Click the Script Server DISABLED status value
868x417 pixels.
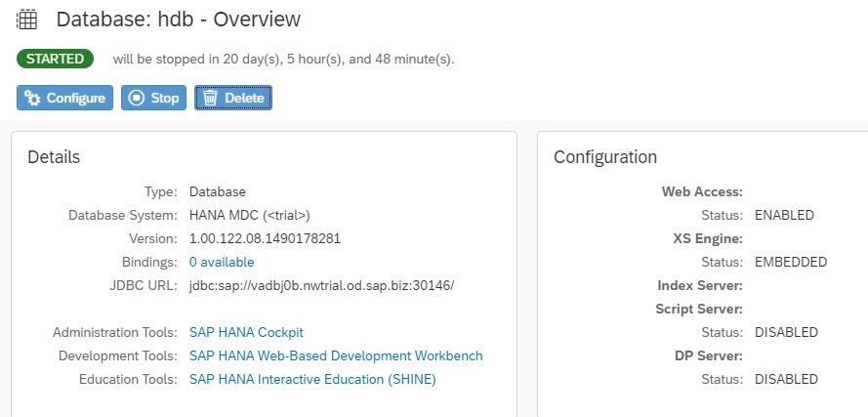pyautogui.click(x=787, y=332)
